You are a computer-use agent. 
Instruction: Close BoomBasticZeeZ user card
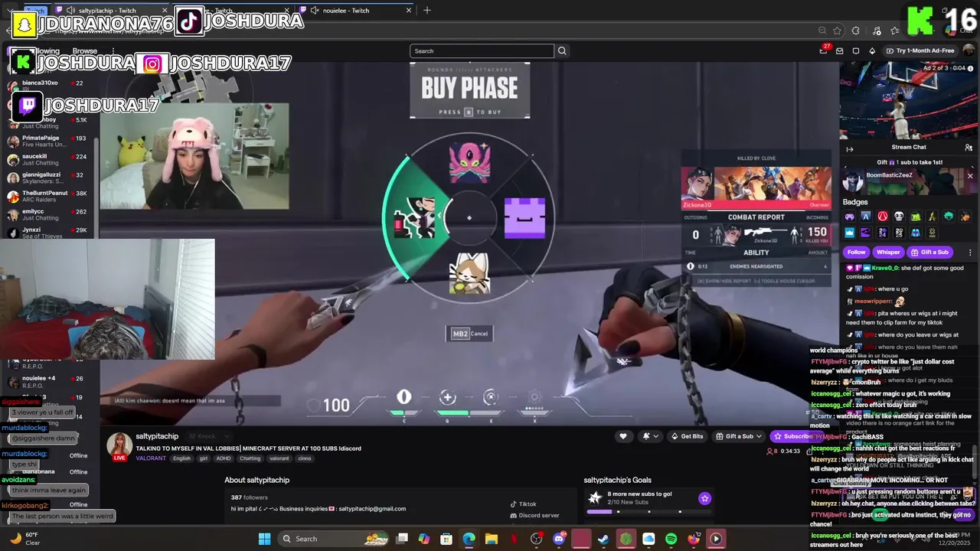(x=970, y=176)
